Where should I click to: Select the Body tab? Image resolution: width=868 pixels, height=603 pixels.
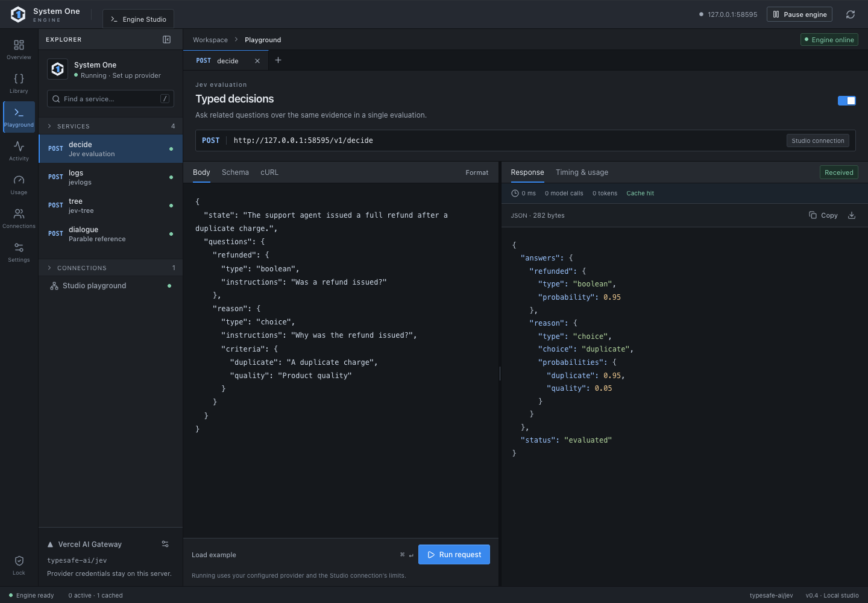201,172
